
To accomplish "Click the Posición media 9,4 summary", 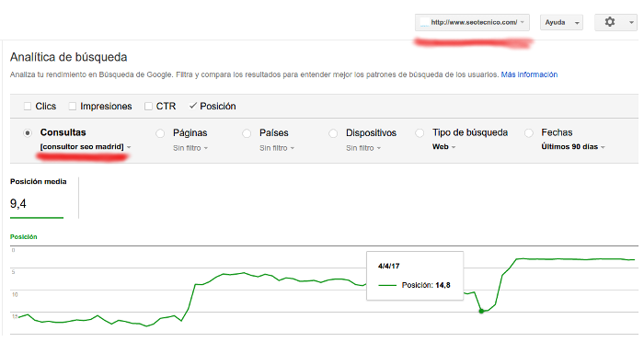I will click(x=38, y=198).
